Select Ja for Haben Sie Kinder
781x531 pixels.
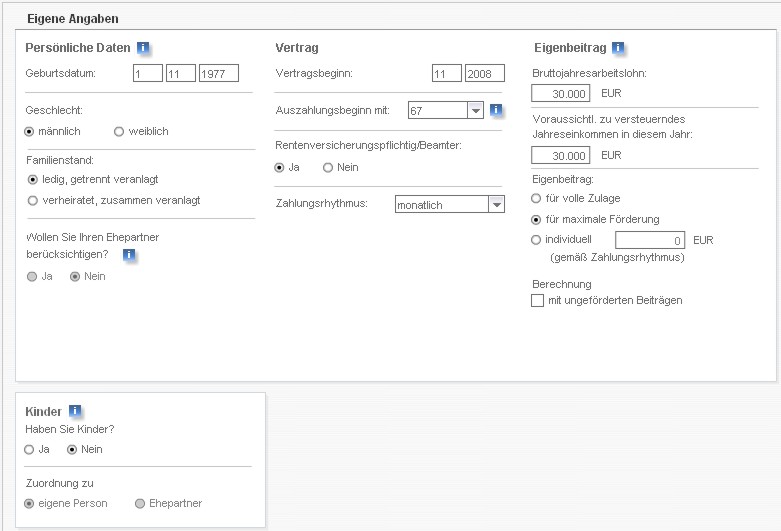(29, 449)
